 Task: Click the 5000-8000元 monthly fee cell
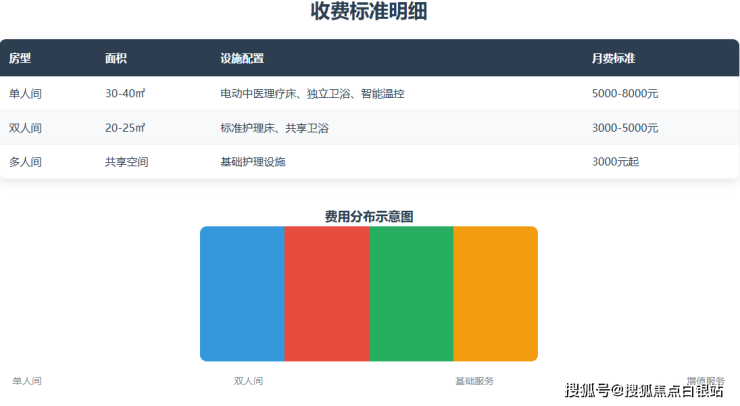click(x=625, y=94)
